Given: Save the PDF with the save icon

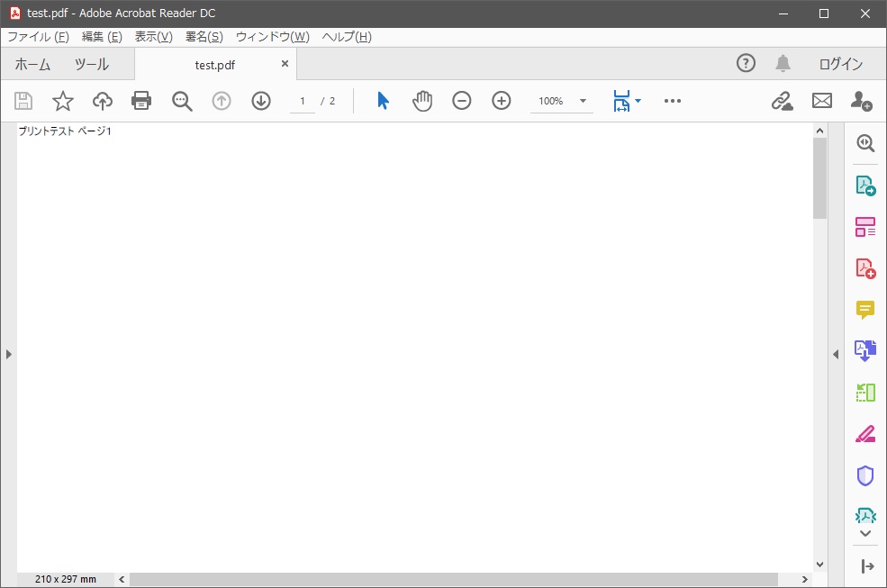Looking at the screenshot, I should [23, 101].
